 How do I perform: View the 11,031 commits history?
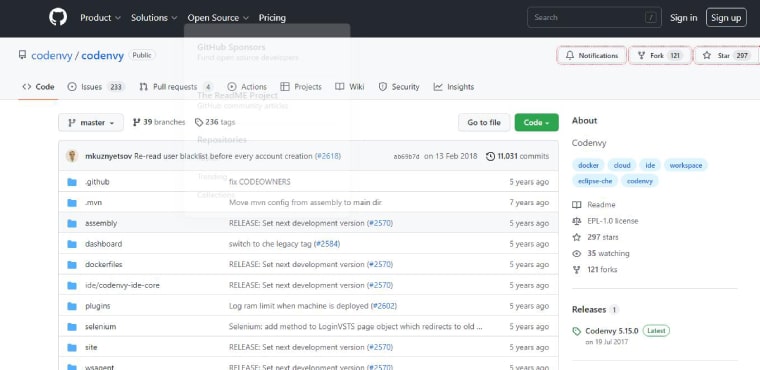click(x=517, y=156)
